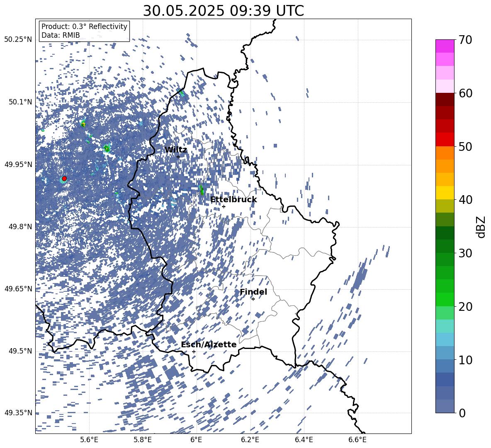Click the 50 value on colorbar
Viewport: 491px width, 448px height.
coord(465,146)
